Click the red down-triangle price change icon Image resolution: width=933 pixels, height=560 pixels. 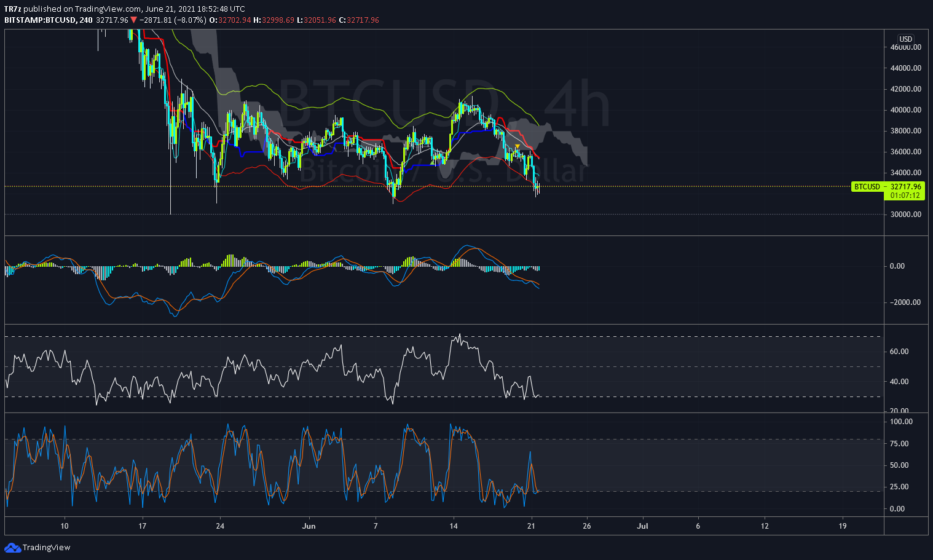(x=134, y=20)
